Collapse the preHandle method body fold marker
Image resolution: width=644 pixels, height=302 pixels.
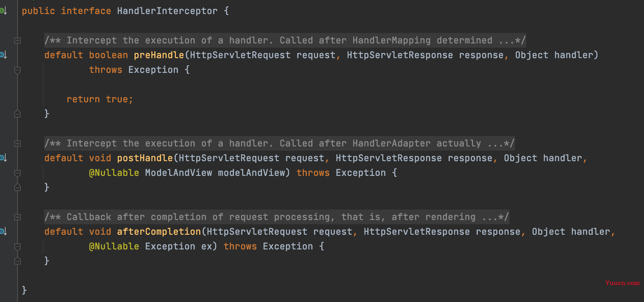(x=18, y=70)
